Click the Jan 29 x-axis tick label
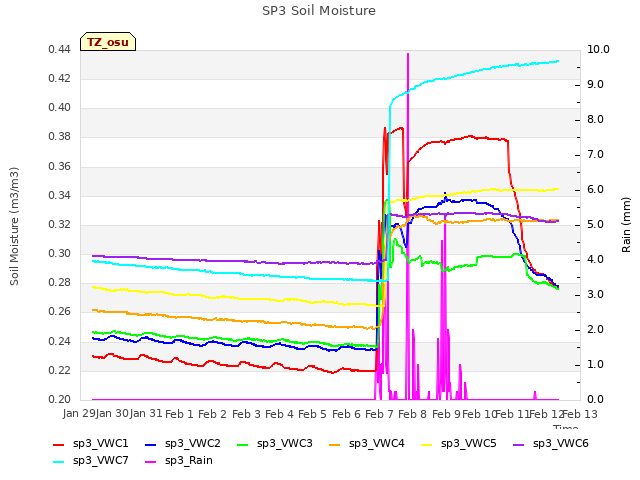This screenshot has width=640, height=480. pos(79,414)
